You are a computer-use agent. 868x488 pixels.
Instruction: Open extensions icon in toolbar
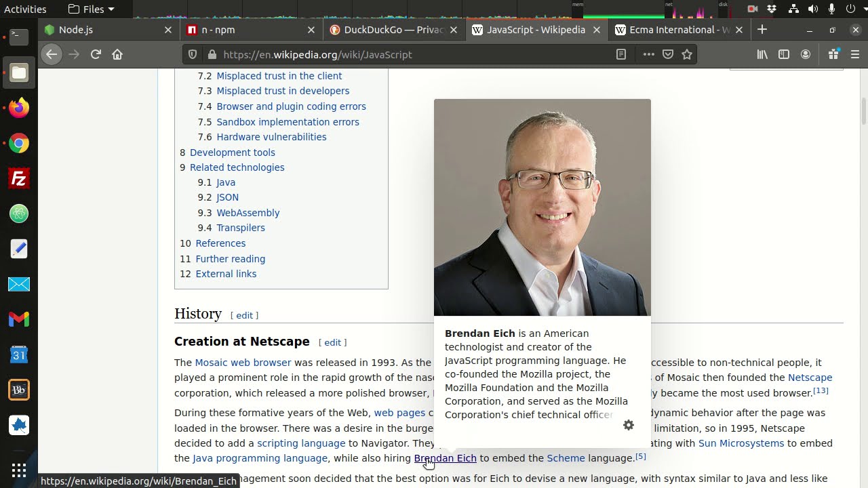(834, 55)
